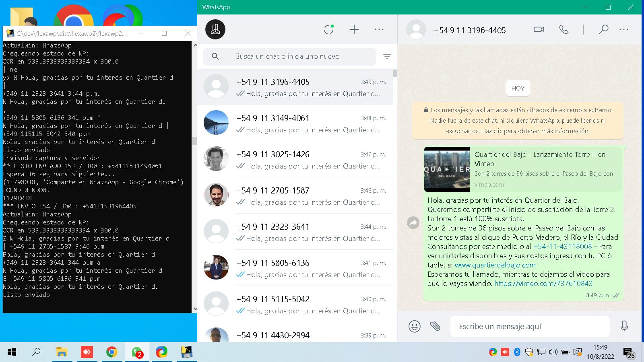Open Microsoft Edge from taskbar

point(161,352)
